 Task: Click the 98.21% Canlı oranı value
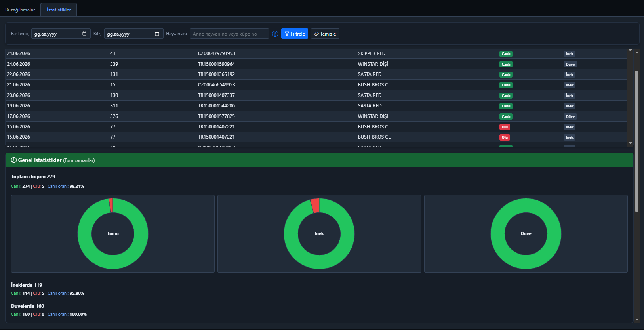[x=77, y=186]
